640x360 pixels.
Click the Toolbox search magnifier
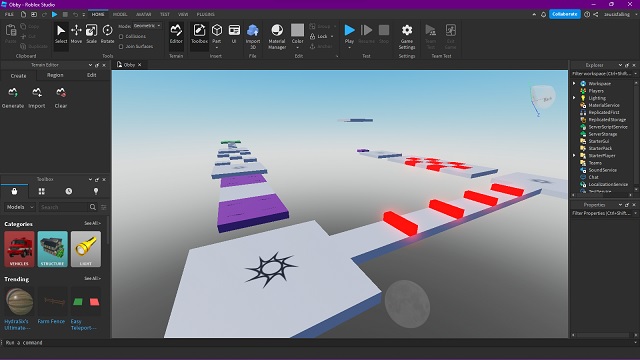93,207
